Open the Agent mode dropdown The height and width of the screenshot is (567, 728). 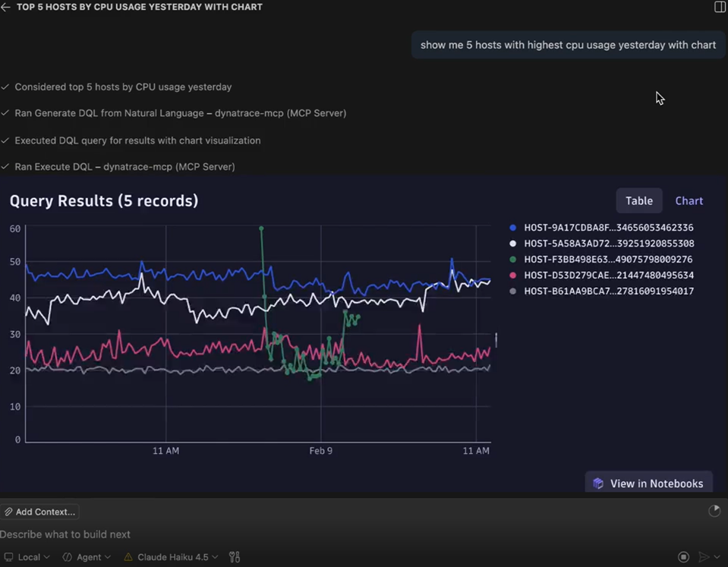pyautogui.click(x=87, y=557)
